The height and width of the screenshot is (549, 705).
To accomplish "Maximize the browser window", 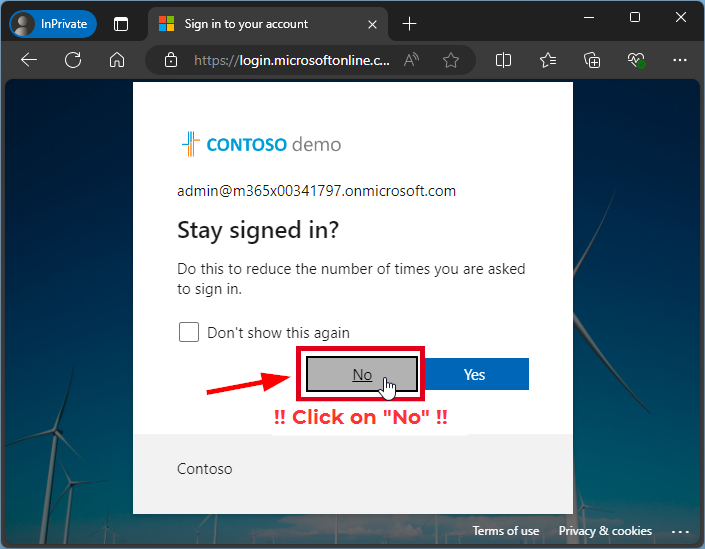I will [635, 18].
